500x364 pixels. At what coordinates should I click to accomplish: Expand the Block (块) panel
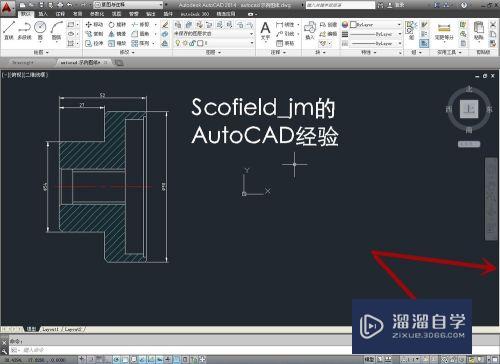point(320,52)
